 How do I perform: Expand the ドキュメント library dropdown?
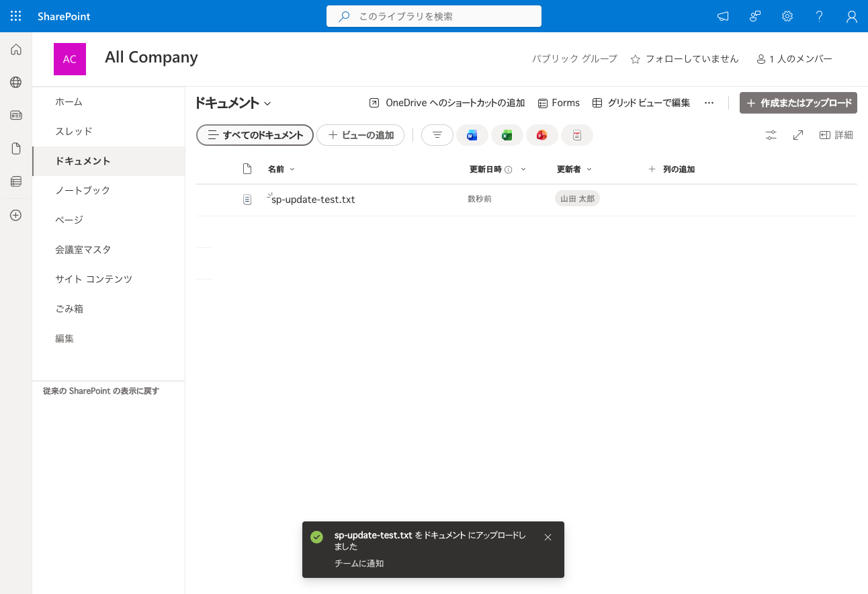click(267, 103)
